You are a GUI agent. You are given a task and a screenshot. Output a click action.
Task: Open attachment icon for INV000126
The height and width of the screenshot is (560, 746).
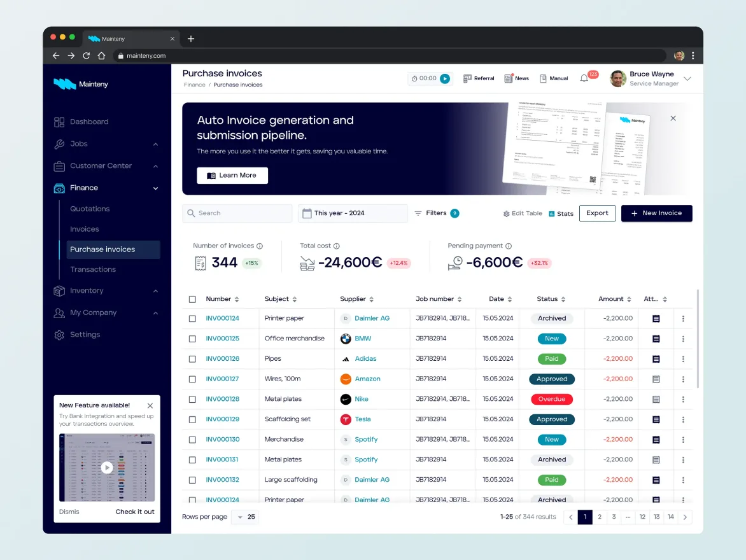click(x=656, y=359)
